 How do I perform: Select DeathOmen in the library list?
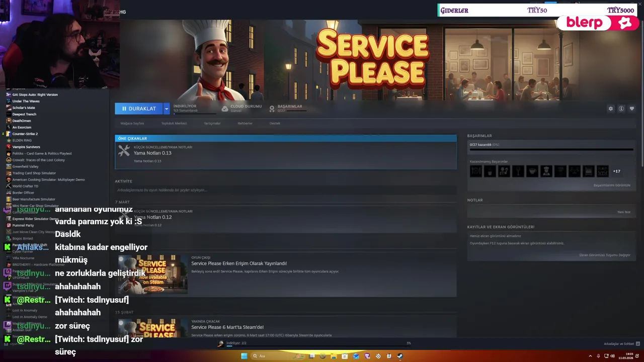(x=22, y=121)
